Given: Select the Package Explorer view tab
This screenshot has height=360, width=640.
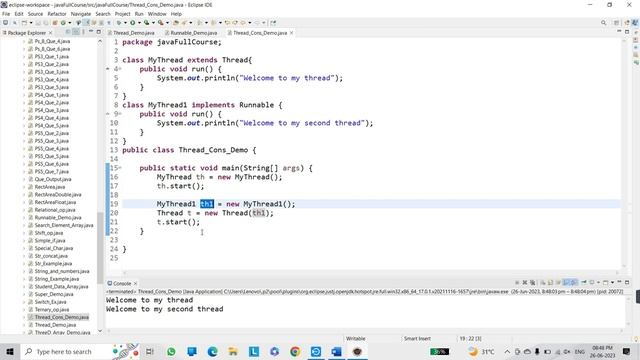Looking at the screenshot, I should coord(27,33).
